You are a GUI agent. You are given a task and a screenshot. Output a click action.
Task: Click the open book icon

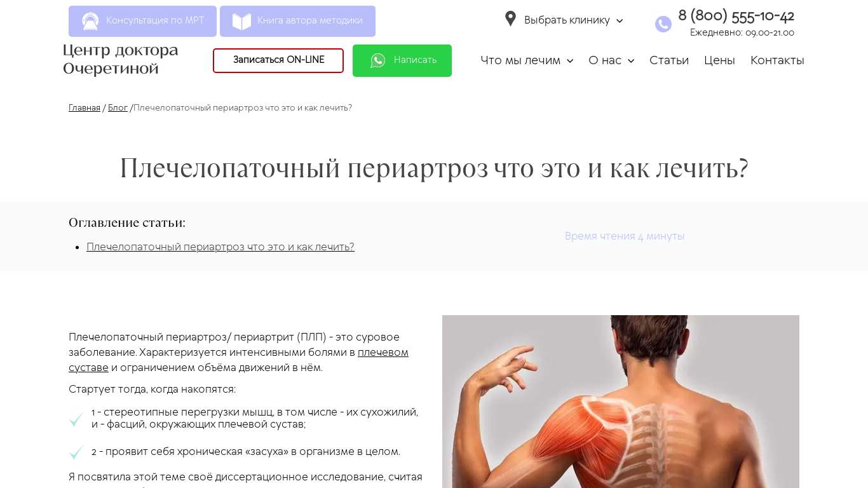[241, 22]
